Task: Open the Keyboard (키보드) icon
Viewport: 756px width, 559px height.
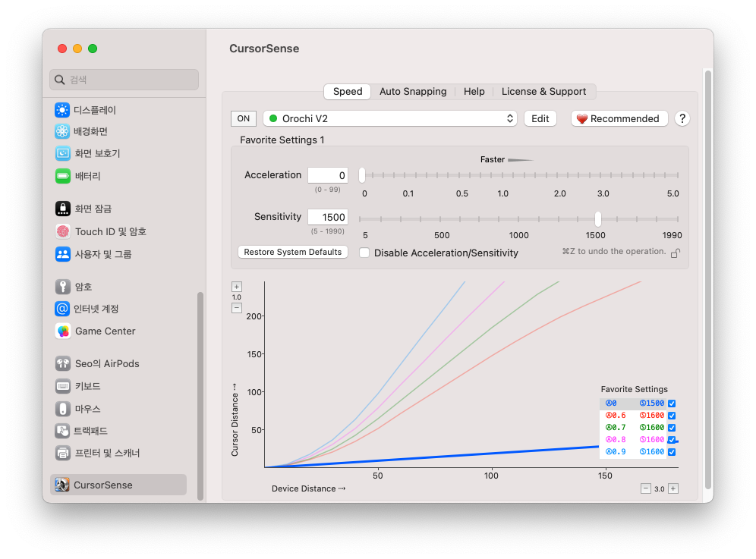Action: (x=62, y=386)
